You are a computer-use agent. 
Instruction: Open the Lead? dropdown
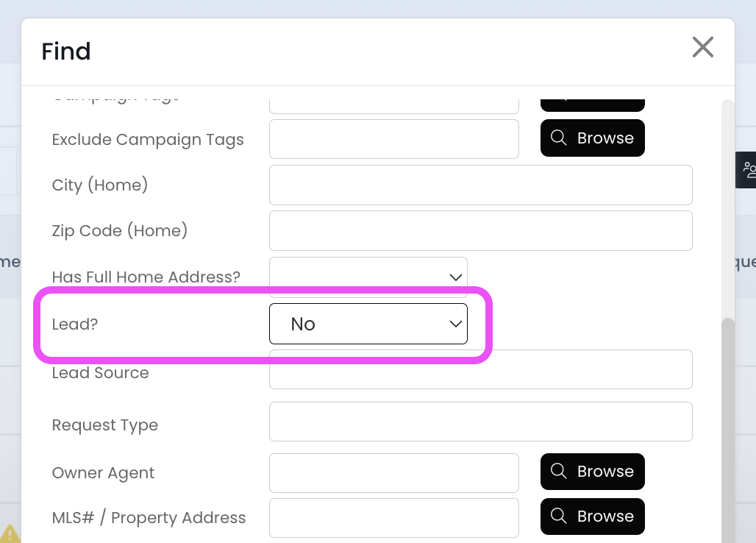pos(368,324)
